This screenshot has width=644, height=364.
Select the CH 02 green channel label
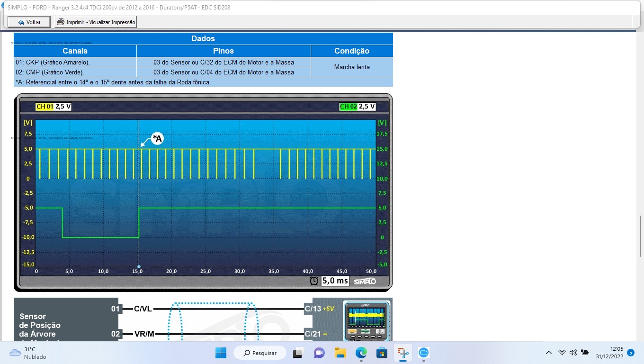348,107
